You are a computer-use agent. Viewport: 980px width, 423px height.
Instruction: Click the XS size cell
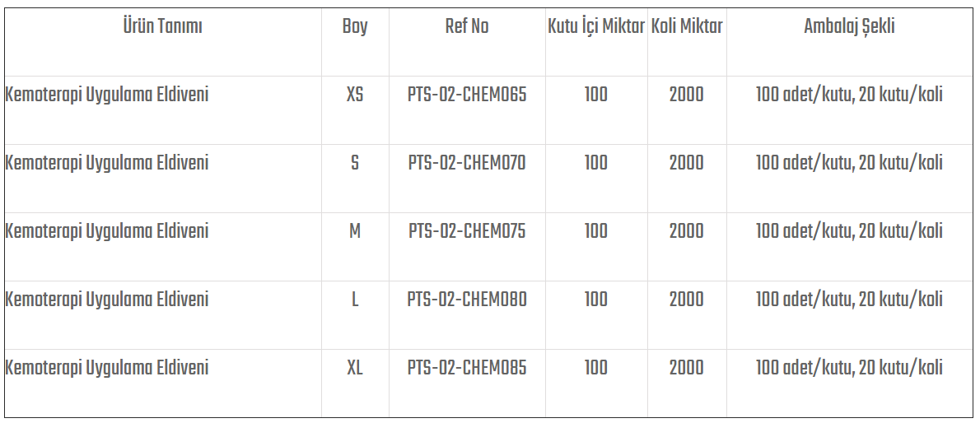[x=355, y=95]
